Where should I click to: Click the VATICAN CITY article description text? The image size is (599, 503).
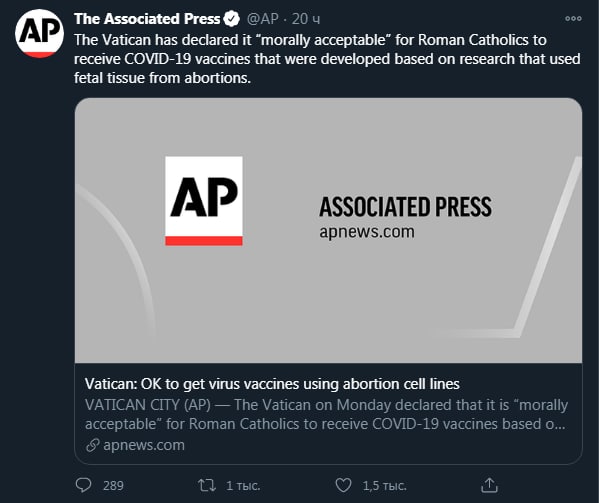click(327, 414)
